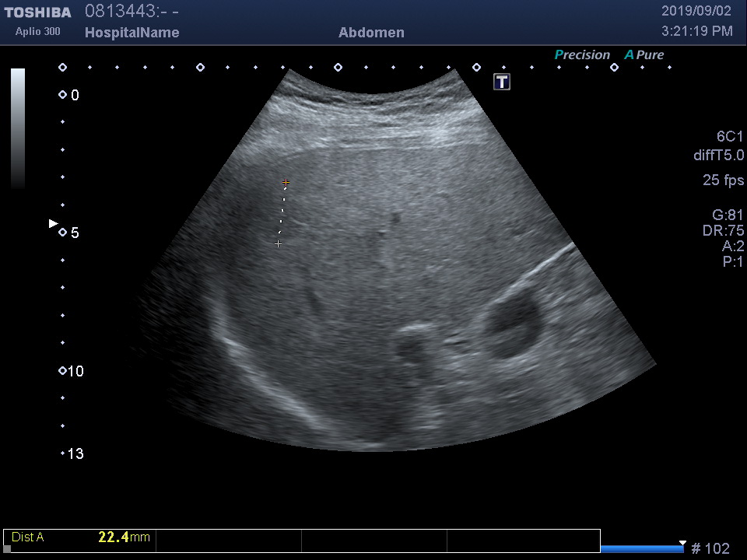This screenshot has width=747, height=560.
Task: Open the 6C1 transducer selection
Action: [x=729, y=136]
